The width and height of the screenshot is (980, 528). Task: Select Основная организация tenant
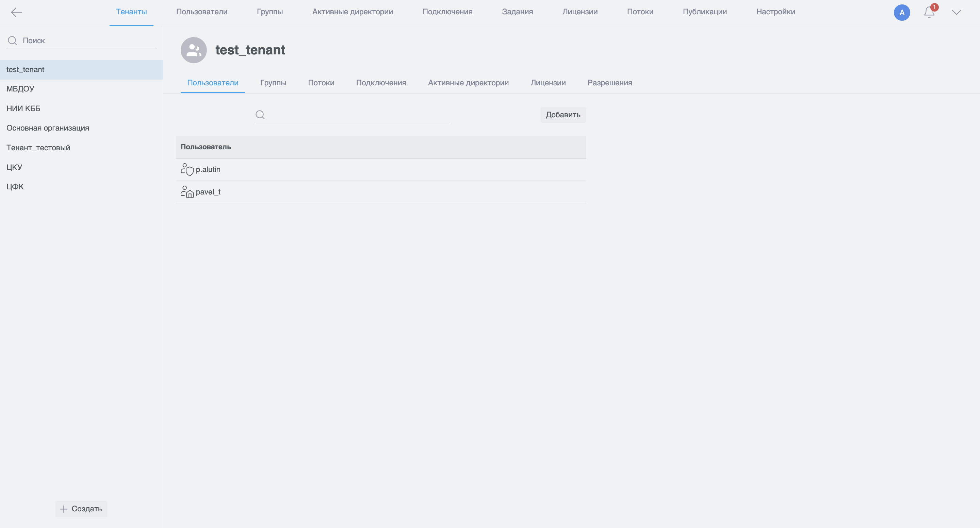pos(48,128)
